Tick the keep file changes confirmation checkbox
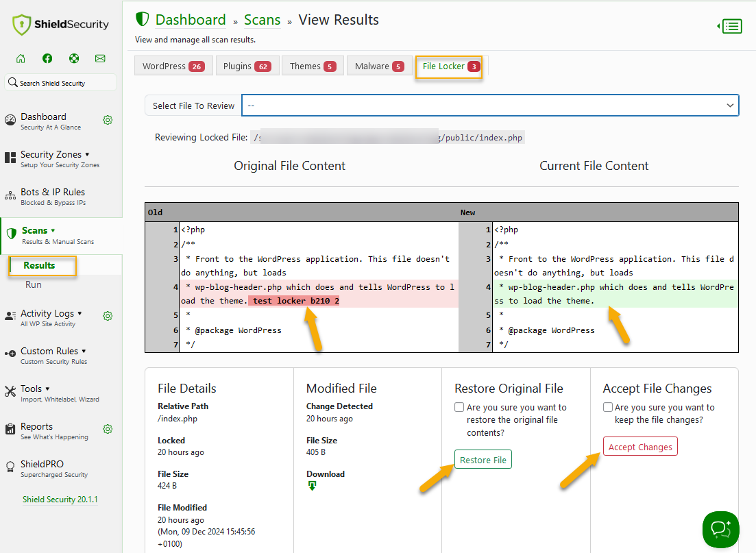This screenshot has height=553, width=756. pos(608,408)
